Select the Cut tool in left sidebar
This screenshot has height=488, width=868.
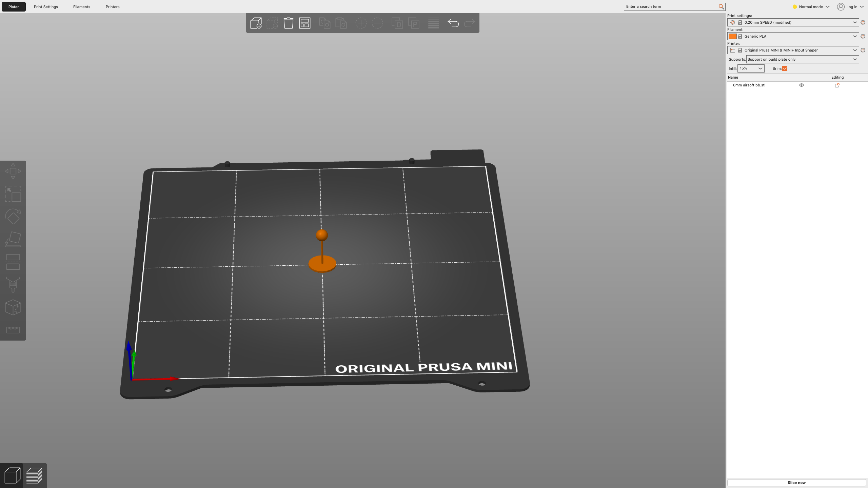13,262
